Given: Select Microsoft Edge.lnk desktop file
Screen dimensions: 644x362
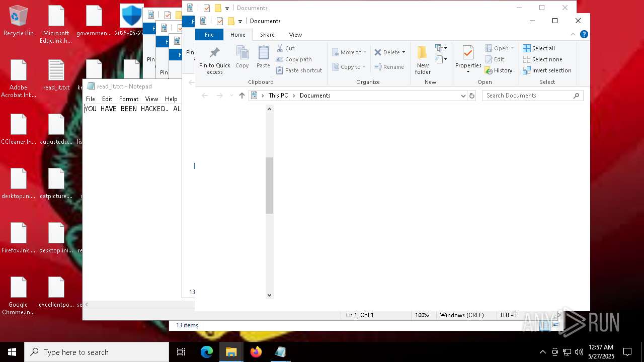Looking at the screenshot, I should 56,24.
